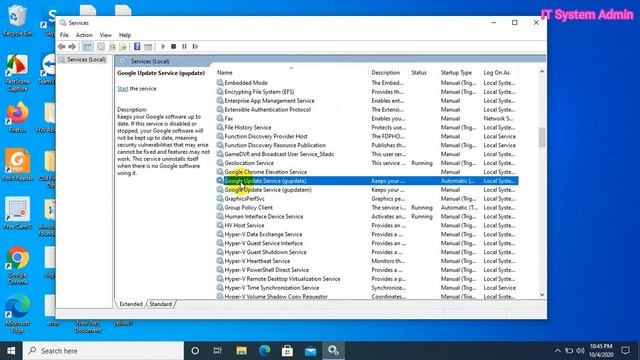Image resolution: width=640 pixels, height=360 pixels.
Task: Show hidden system tray icons chevron
Action: 558,351
